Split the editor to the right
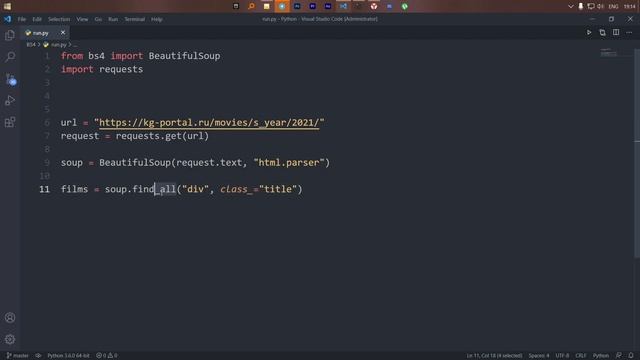This screenshot has height=360, width=640. coord(616,32)
